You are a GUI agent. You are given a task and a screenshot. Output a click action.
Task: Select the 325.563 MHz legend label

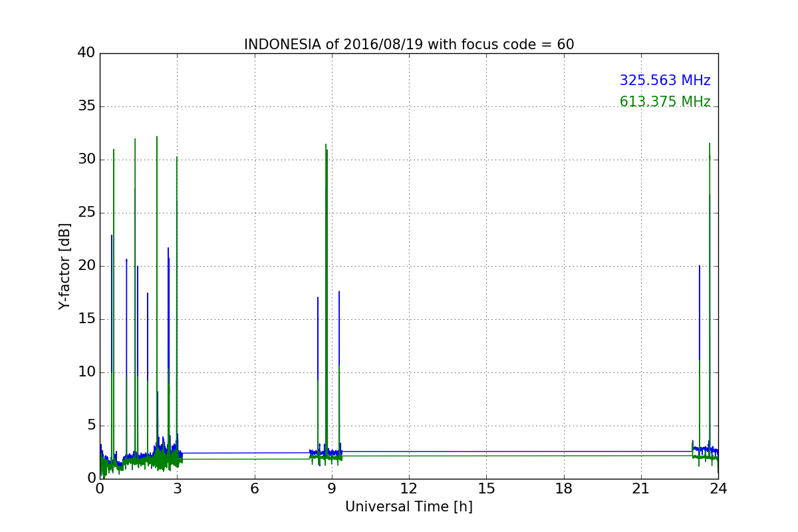(665, 81)
